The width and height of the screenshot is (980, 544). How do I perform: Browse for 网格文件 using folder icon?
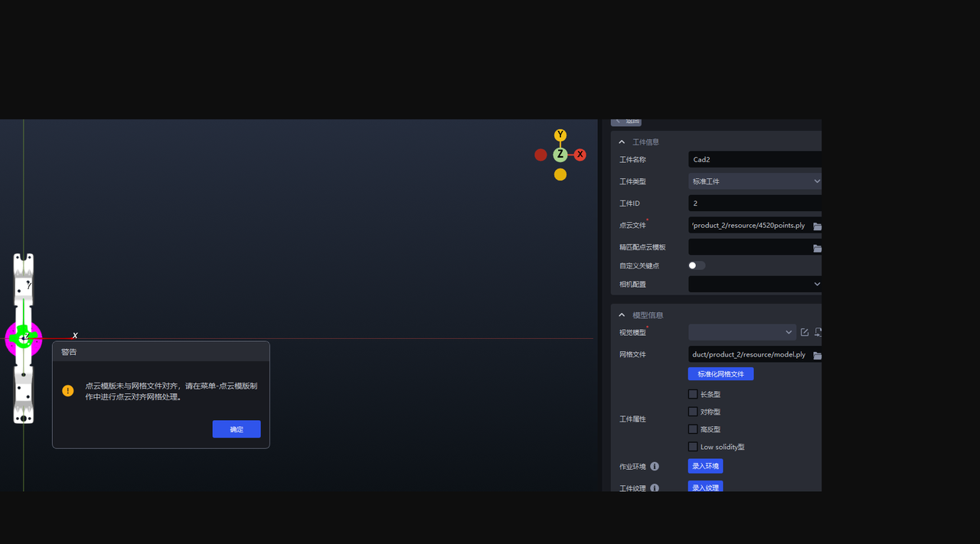click(817, 355)
